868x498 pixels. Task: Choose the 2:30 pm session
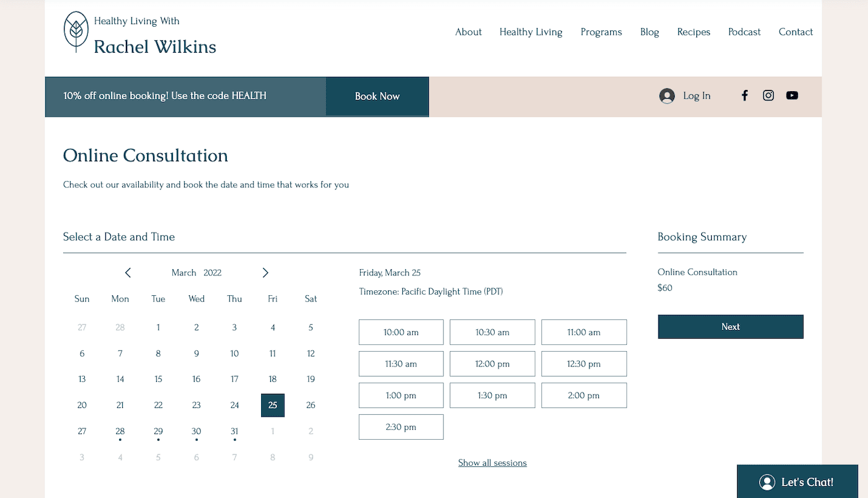point(401,427)
